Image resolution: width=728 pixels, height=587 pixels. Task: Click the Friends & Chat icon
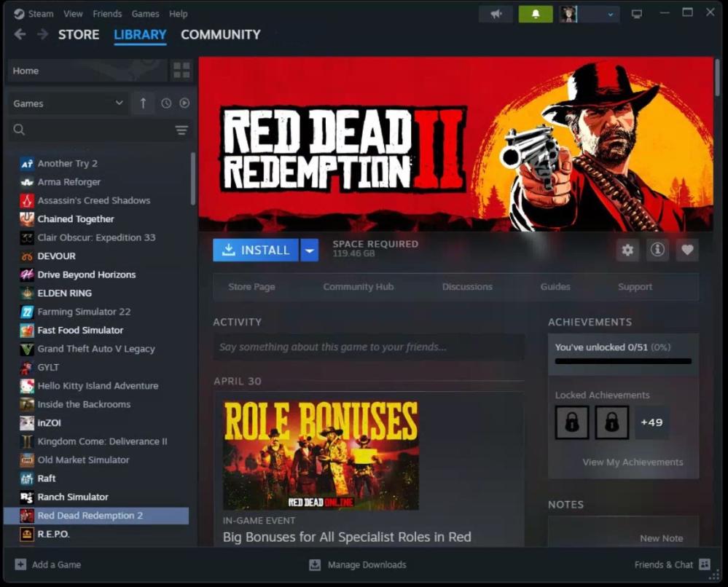click(705, 564)
